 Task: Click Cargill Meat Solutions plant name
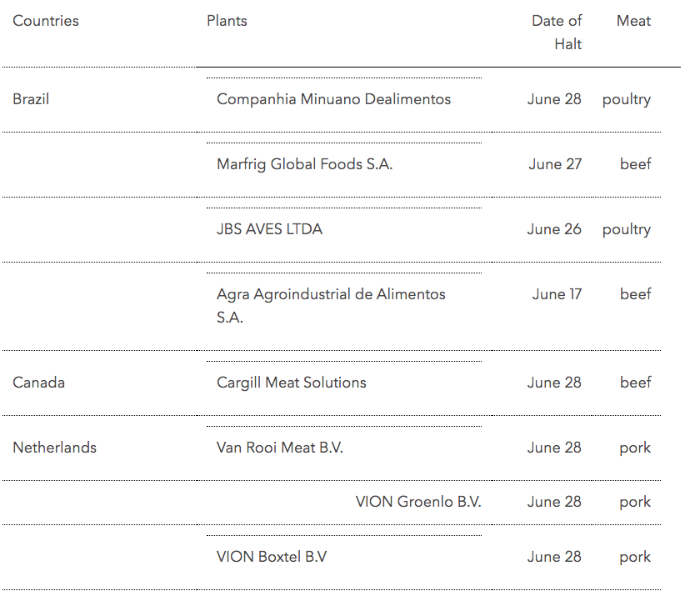click(291, 383)
